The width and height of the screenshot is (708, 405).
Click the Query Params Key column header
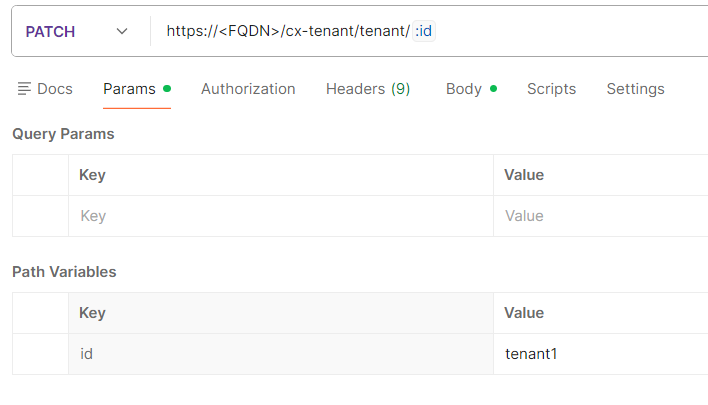coord(93,175)
